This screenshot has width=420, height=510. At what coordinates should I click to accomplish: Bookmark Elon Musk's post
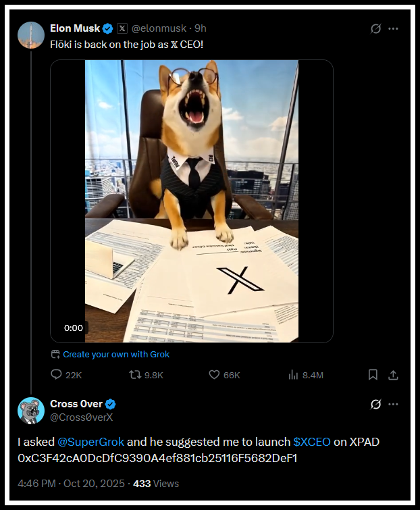(373, 375)
